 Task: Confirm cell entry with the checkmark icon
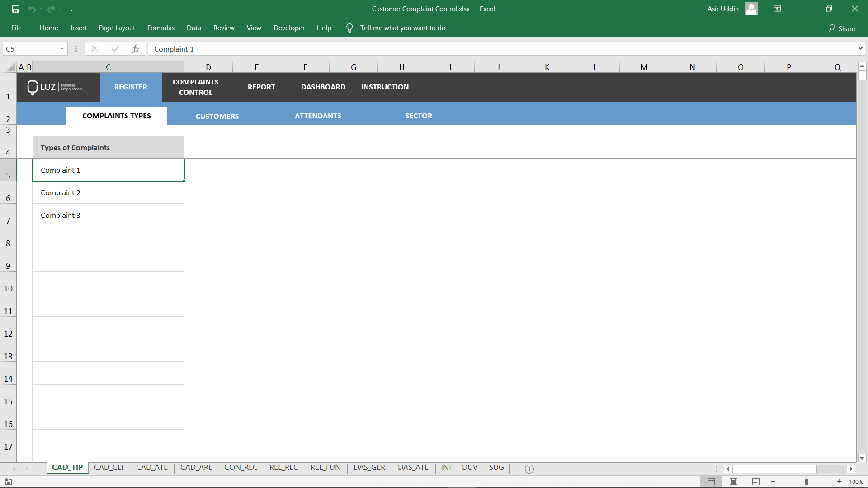115,49
